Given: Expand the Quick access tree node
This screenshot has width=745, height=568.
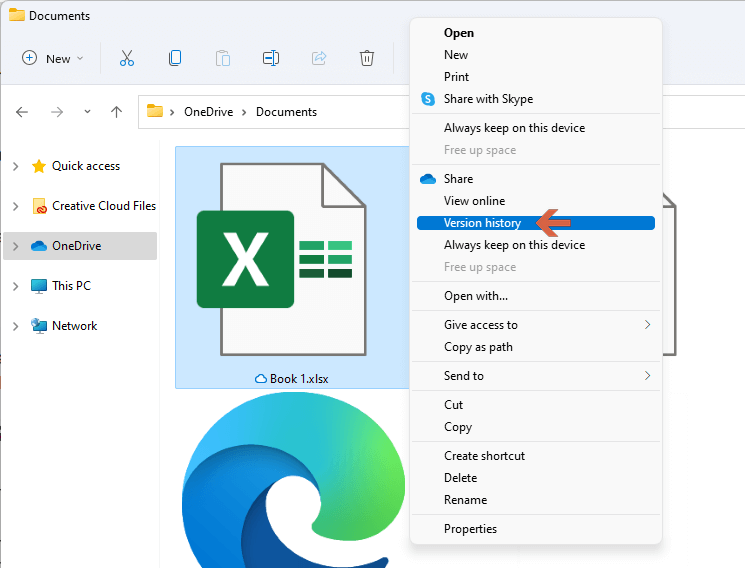Looking at the screenshot, I should [16, 166].
